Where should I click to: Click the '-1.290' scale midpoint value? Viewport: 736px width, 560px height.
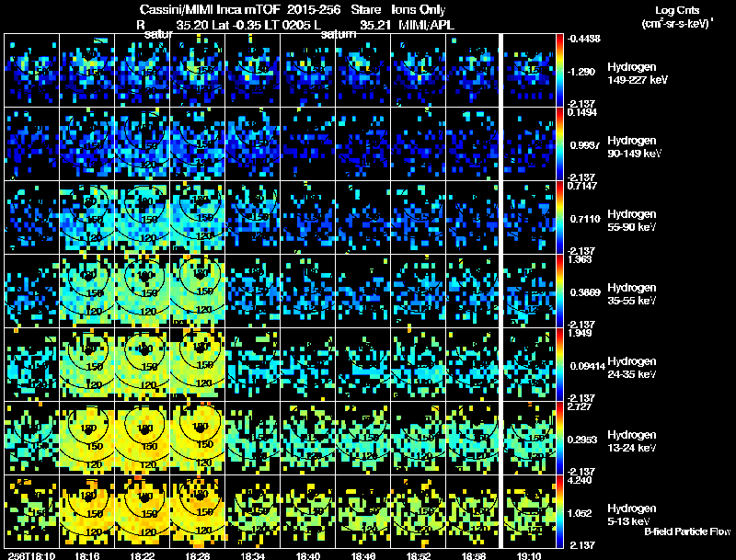(582, 72)
